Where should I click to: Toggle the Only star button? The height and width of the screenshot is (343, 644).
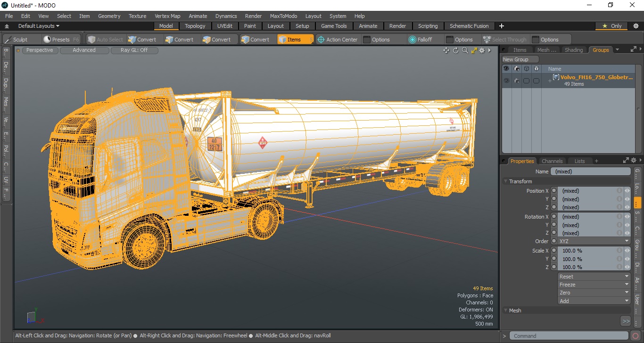click(612, 26)
